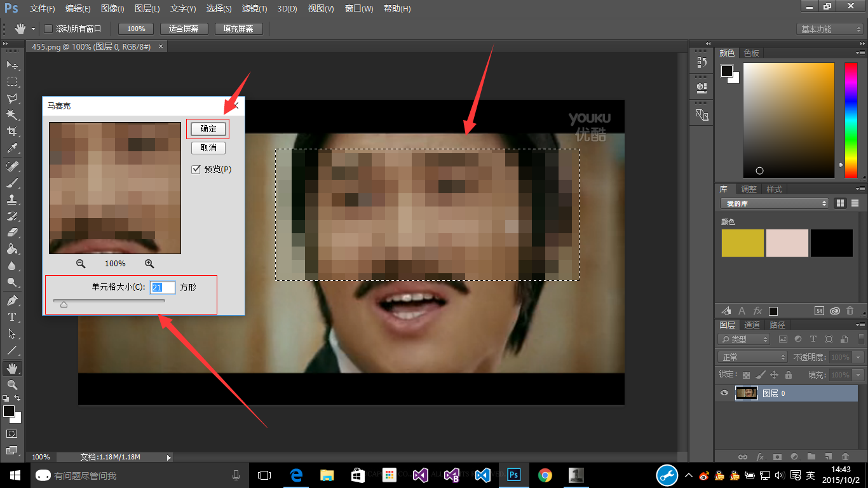The image size is (868, 488).
Task: Open Hand tool preset picker arrow
Action: click(34, 29)
